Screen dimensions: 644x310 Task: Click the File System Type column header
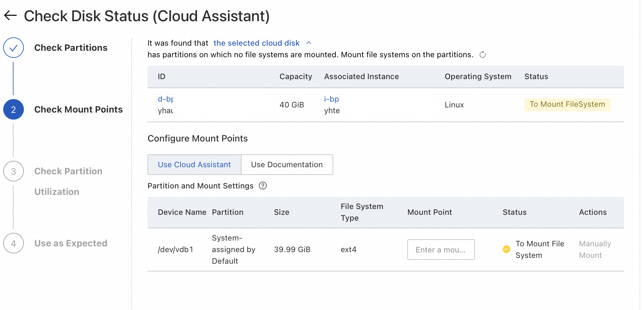pos(362,212)
